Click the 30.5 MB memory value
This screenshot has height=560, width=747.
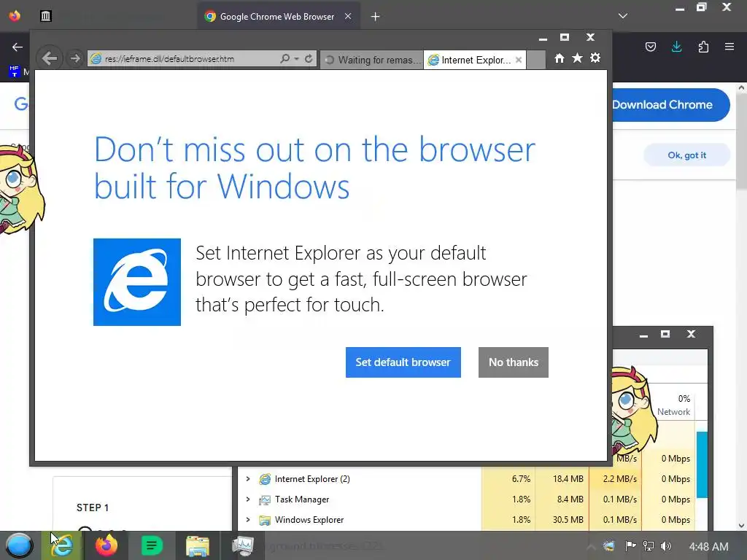(x=568, y=520)
